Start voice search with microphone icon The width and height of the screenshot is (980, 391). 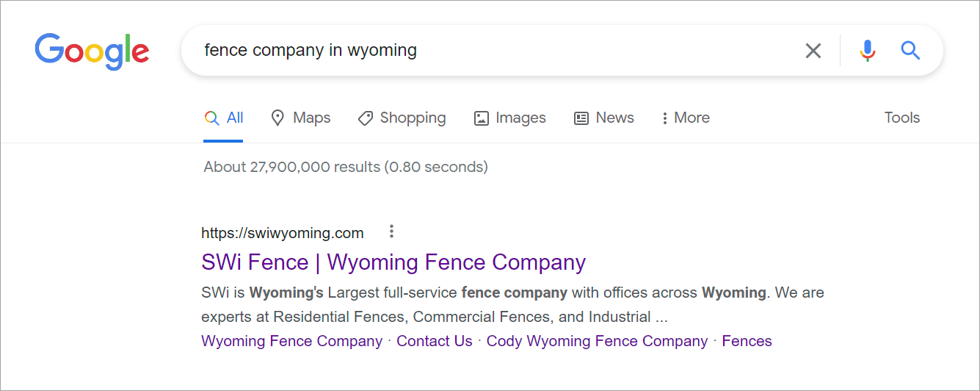(867, 51)
